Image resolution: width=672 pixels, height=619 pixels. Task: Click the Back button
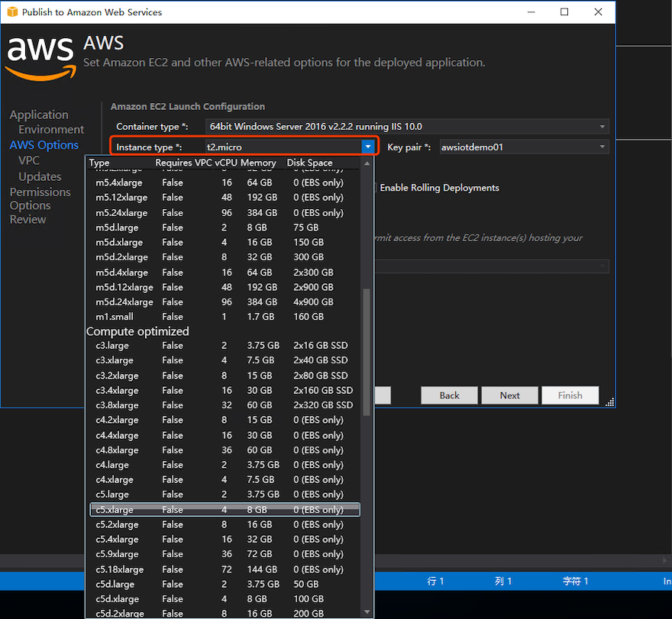coord(449,395)
